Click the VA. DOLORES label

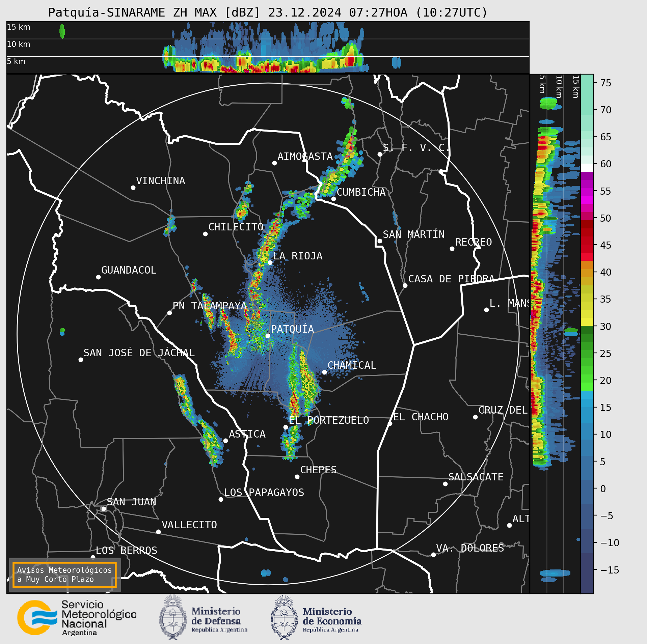(x=470, y=548)
